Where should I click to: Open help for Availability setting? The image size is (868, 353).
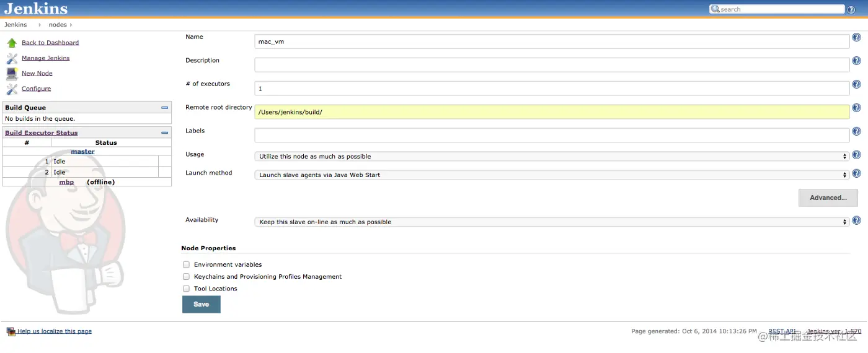click(x=856, y=220)
